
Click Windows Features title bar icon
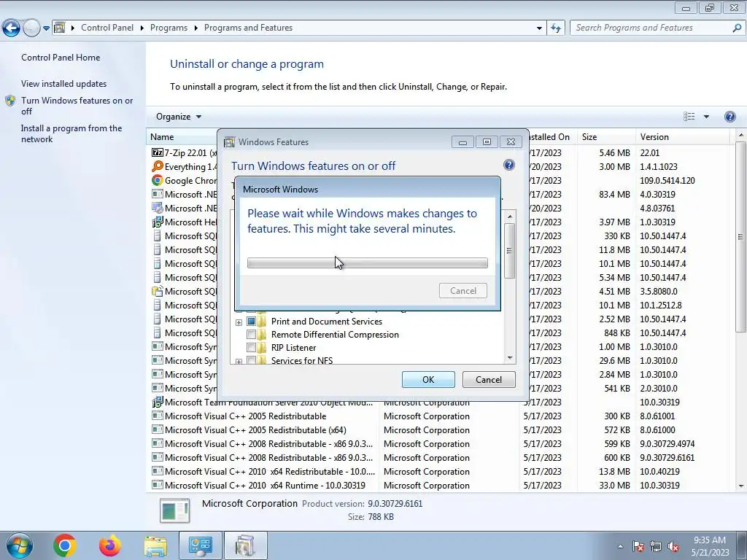tap(229, 142)
